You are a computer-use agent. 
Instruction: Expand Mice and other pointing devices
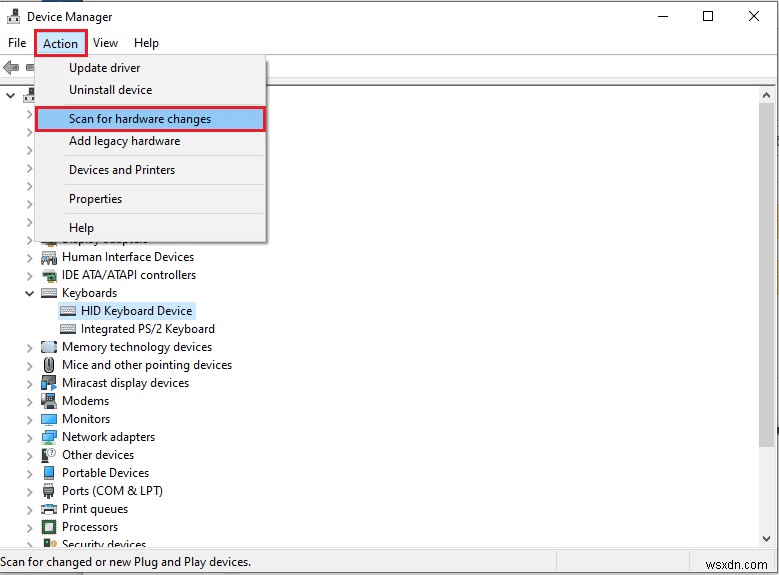tap(29, 365)
